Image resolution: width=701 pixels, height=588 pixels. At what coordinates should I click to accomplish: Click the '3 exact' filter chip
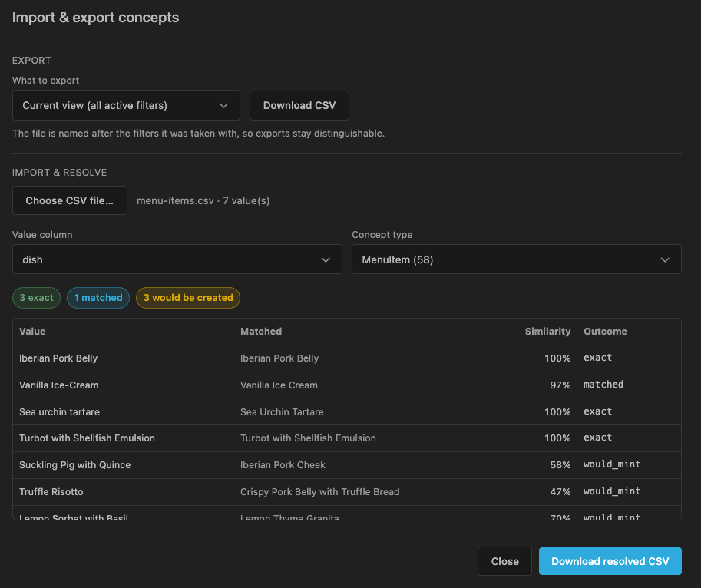[x=37, y=298]
